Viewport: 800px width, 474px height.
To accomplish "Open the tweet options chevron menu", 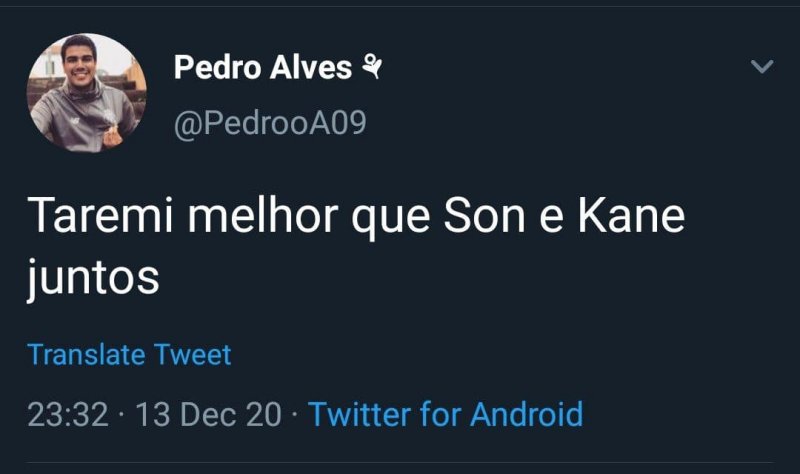I will pos(762,67).
